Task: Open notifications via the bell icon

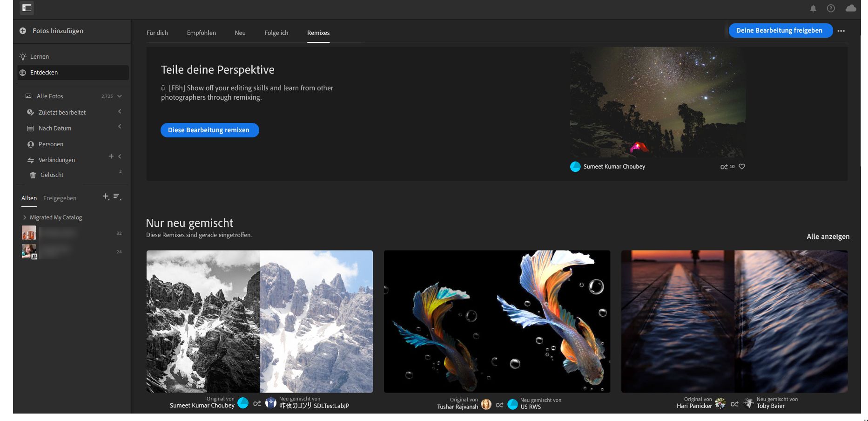Action: coord(813,8)
